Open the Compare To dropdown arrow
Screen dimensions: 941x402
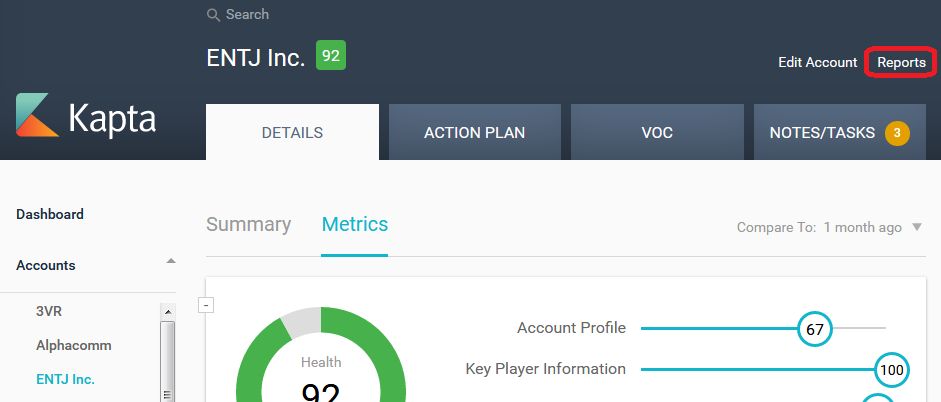(916, 227)
